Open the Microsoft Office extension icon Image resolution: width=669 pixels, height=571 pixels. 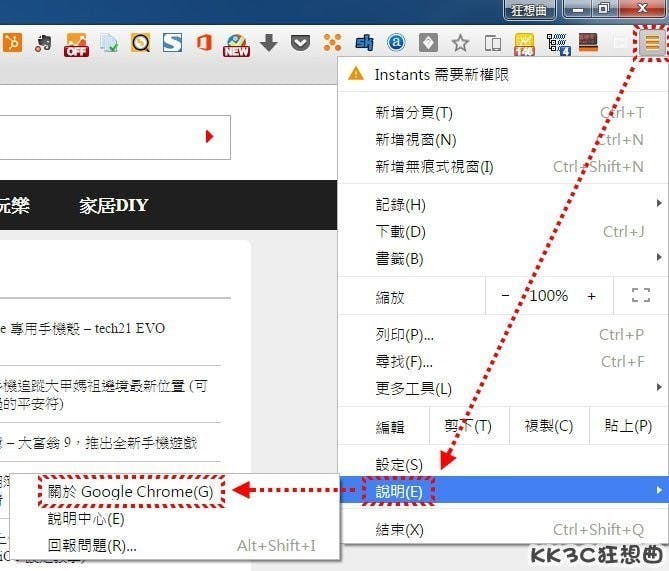tap(204, 43)
